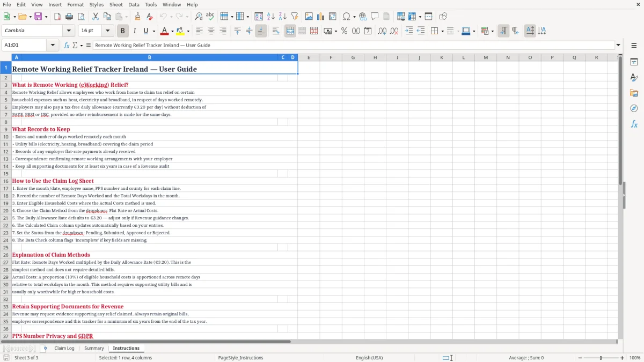Toggle Bold formatting

coord(122,31)
